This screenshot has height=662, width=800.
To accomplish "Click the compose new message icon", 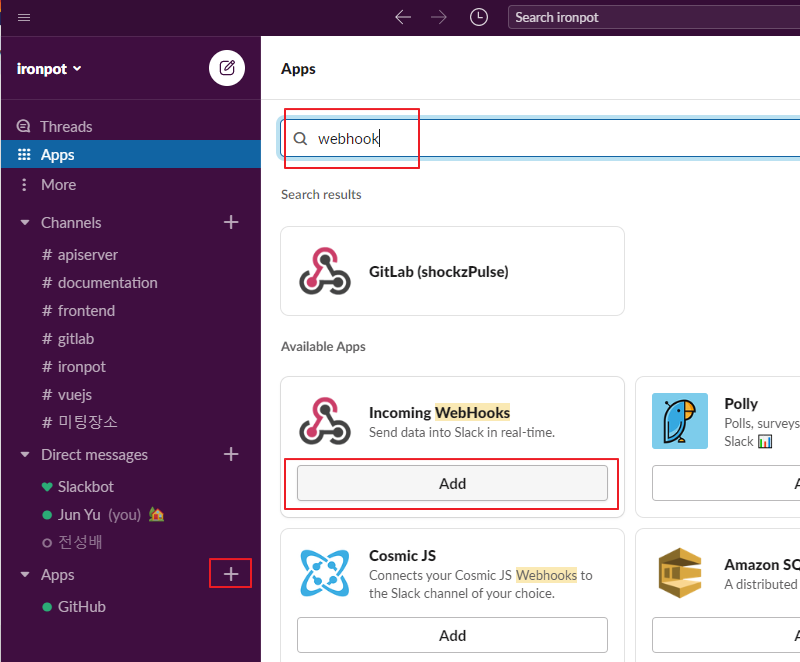I will (x=227, y=68).
